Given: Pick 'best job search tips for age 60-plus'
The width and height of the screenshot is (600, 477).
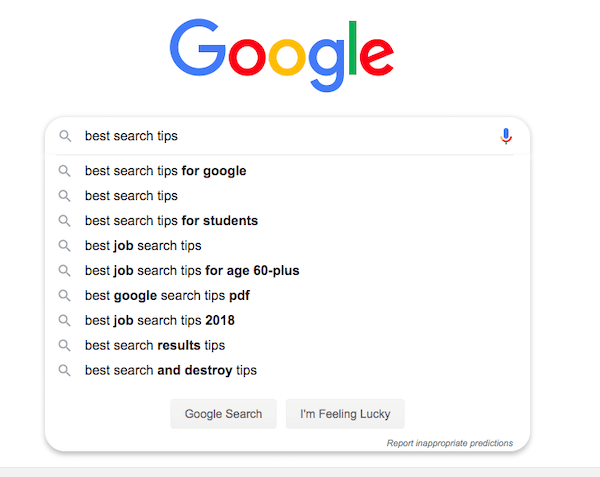Looking at the screenshot, I should click(x=287, y=270).
